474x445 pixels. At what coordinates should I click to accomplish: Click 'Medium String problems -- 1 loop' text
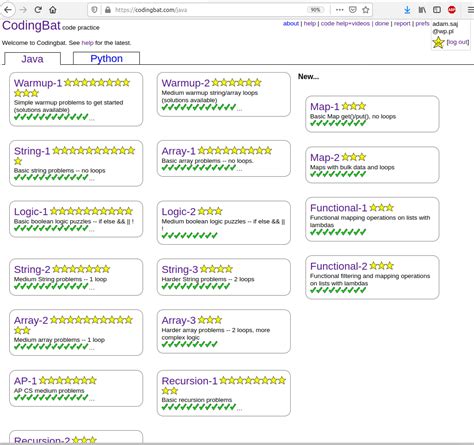click(60, 279)
